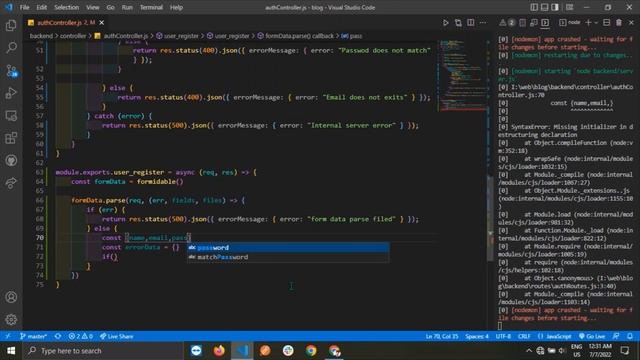The height and width of the screenshot is (360, 640).
Task: Choose the matchPassword autocomplete suggestion
Action: click(288, 257)
